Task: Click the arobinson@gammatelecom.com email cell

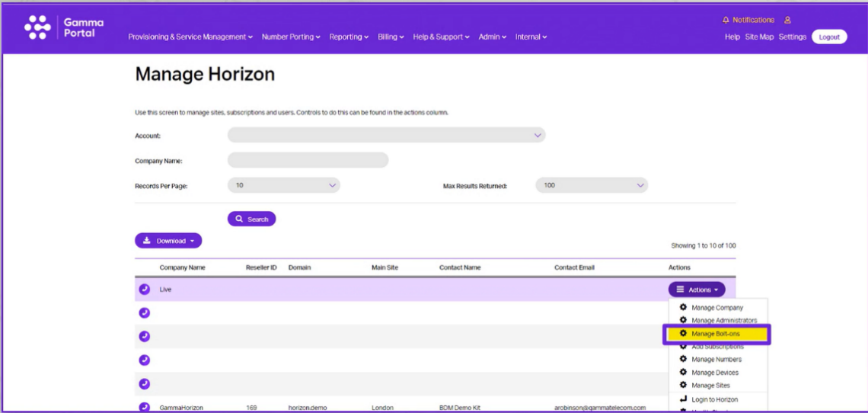Action: click(600, 408)
